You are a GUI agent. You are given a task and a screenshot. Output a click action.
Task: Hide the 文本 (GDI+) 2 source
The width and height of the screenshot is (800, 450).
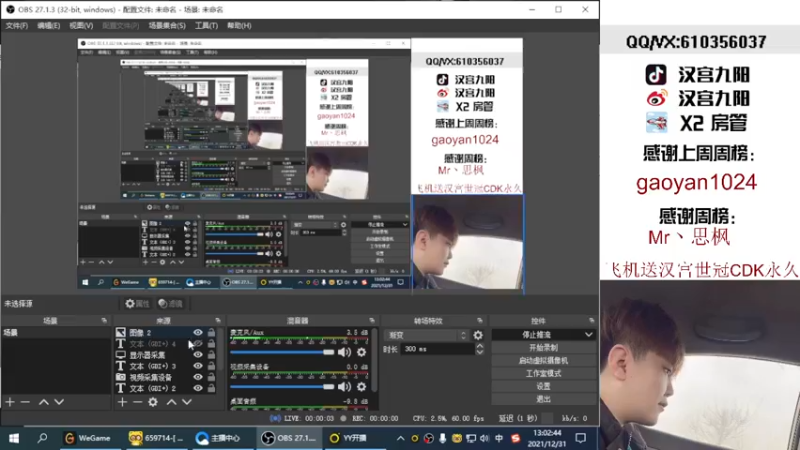[x=197, y=388]
